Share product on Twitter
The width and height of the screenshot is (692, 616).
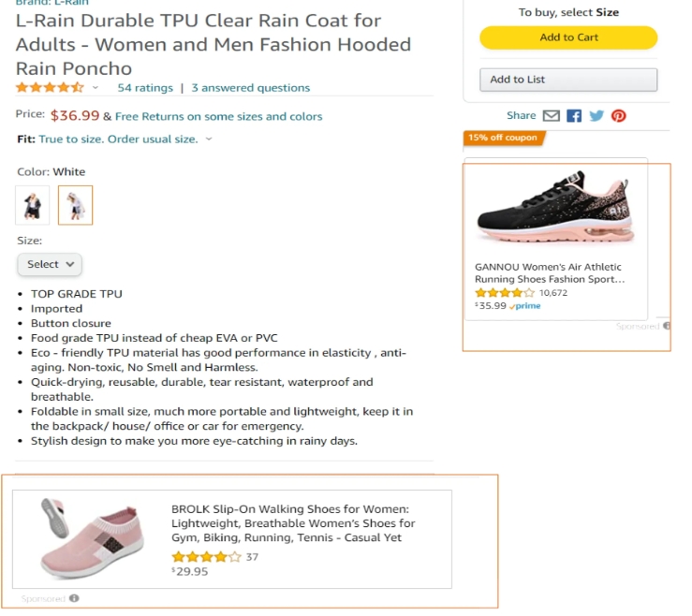pyautogui.click(x=596, y=116)
